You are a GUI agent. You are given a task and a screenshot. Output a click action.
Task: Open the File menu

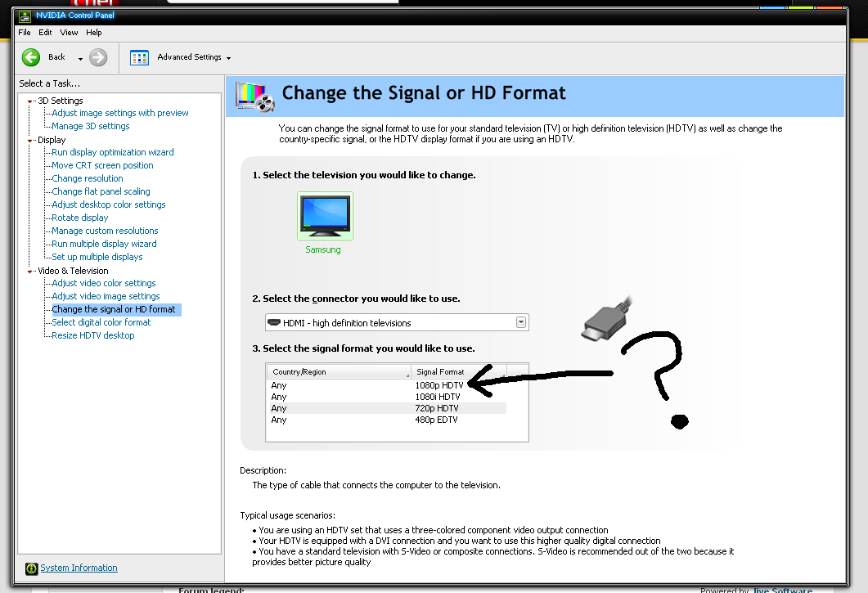tap(24, 33)
